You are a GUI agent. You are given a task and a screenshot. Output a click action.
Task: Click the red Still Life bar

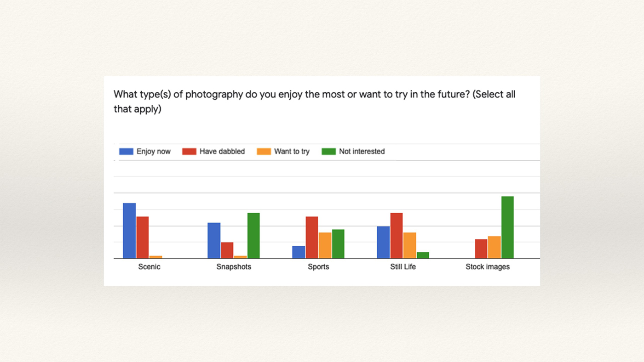pyautogui.click(x=397, y=236)
